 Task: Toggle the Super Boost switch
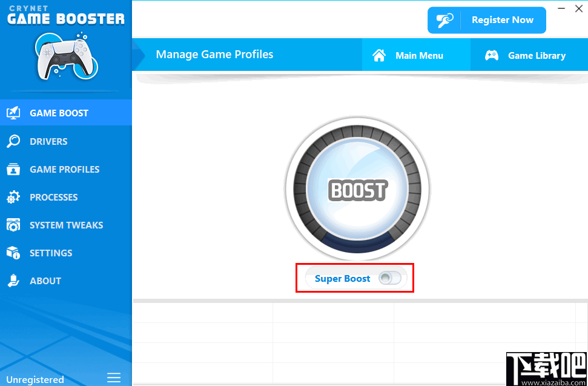(390, 278)
